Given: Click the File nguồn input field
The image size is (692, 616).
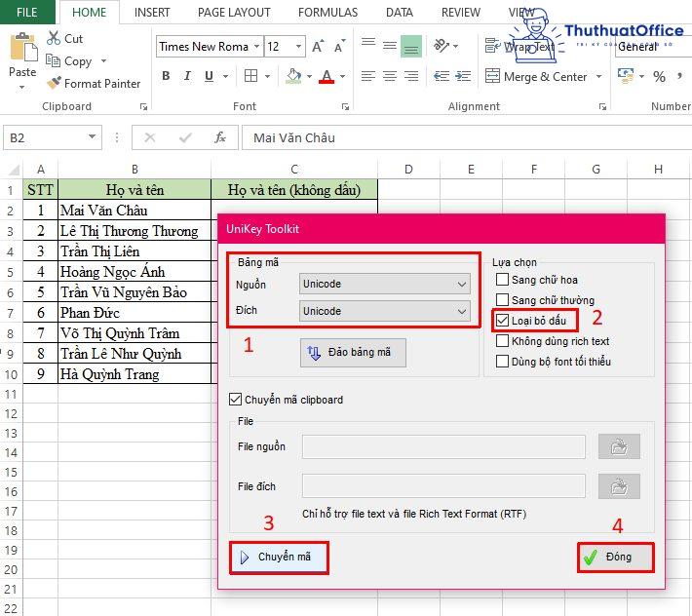Looking at the screenshot, I should [x=443, y=446].
